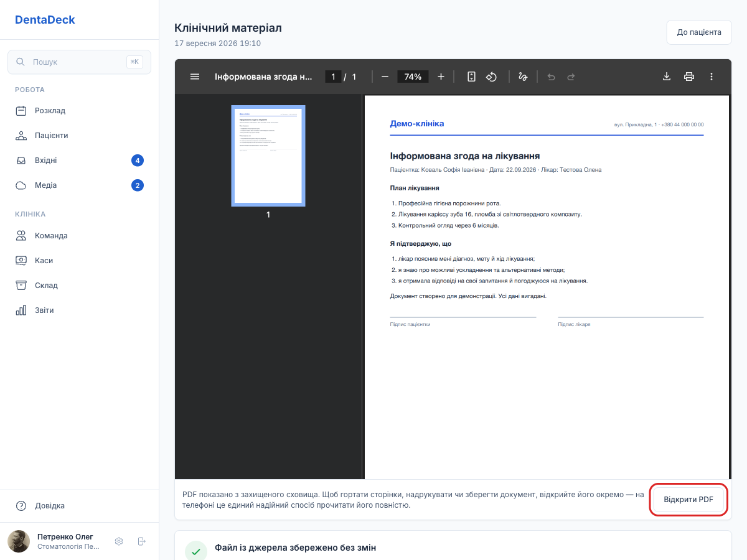
Task: Zoom in with the plus icon
Action: click(x=441, y=77)
